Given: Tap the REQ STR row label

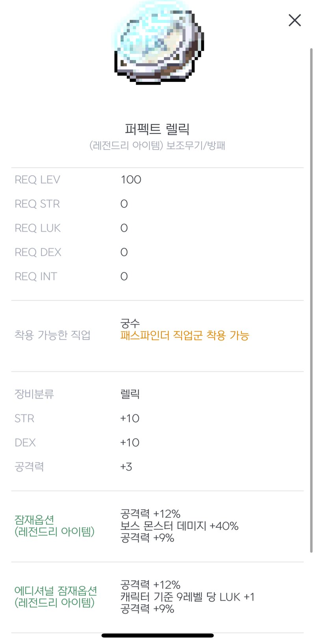Looking at the screenshot, I should [x=37, y=204].
